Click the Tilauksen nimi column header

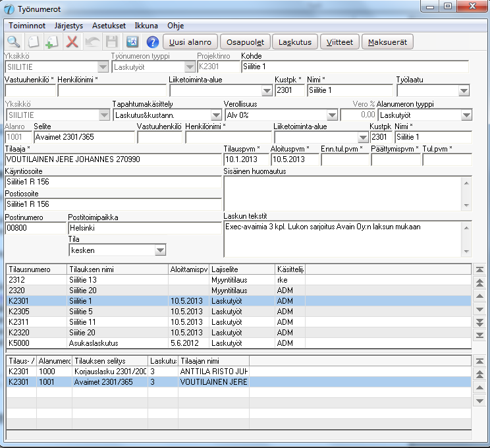(x=117, y=269)
